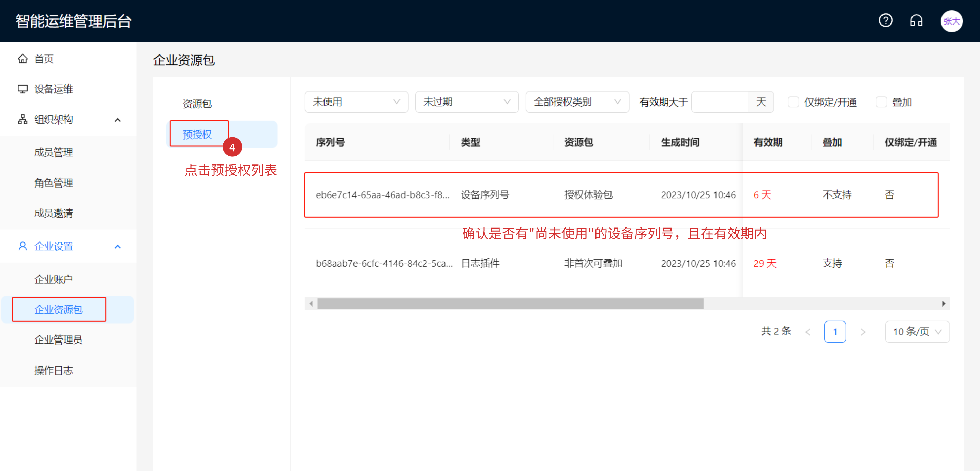Open the customer support headset icon
Screen dimensions: 980x471
click(916, 20)
